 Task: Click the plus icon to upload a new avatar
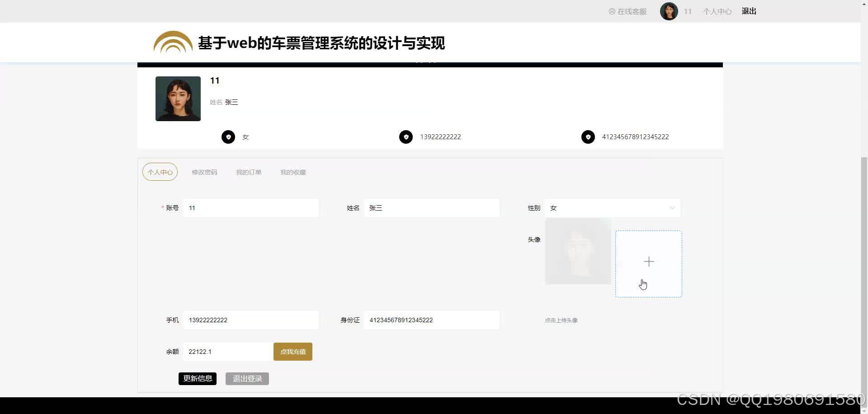(648, 261)
